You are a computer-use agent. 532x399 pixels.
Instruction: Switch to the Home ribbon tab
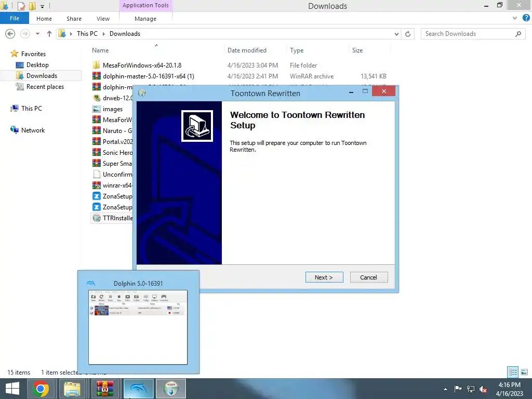click(44, 19)
